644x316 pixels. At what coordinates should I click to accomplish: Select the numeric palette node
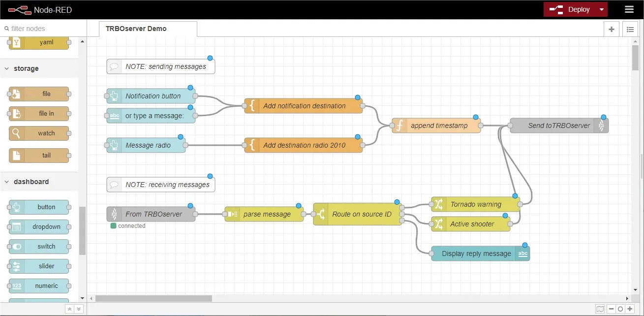tap(39, 285)
